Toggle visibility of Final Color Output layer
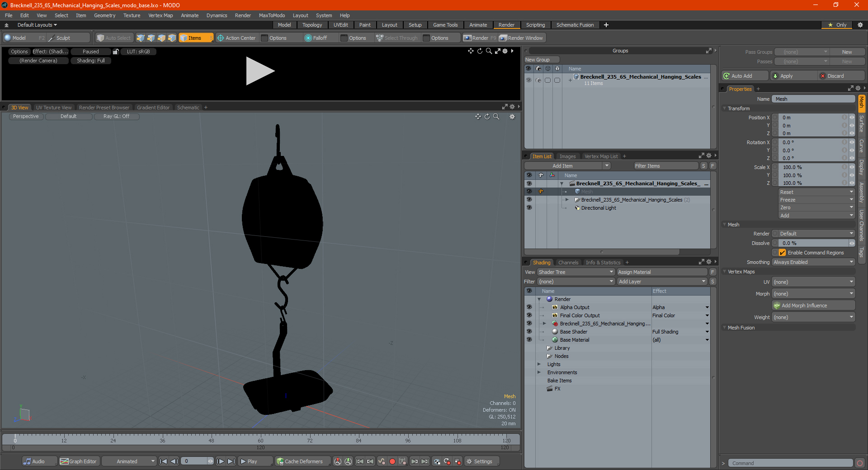The image size is (868, 470). (529, 315)
